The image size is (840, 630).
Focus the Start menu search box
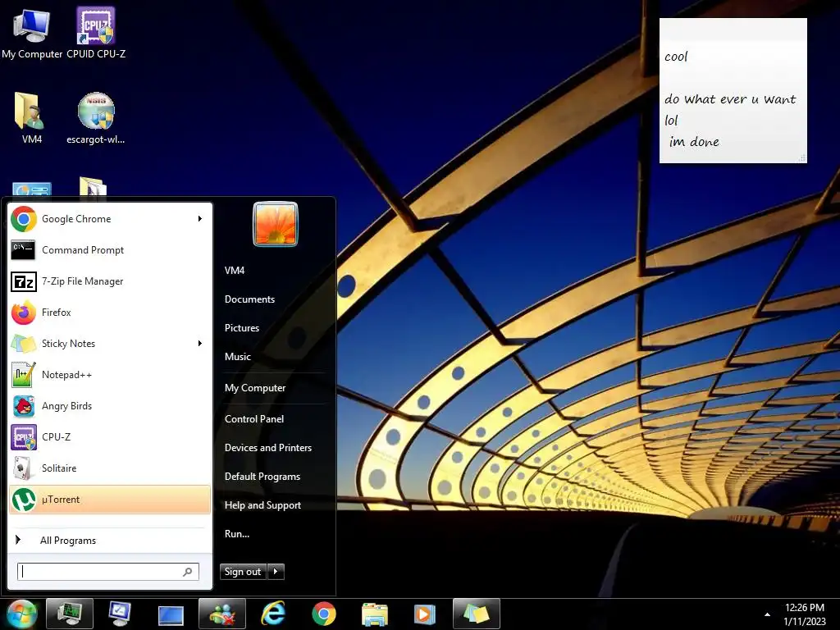(x=108, y=572)
